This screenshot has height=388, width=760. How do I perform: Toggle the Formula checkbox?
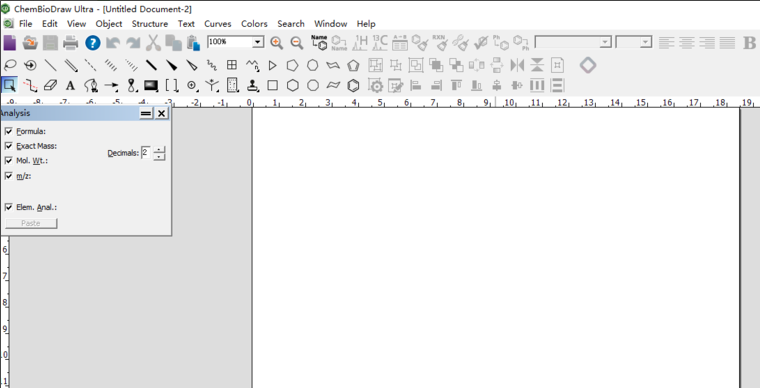click(8, 131)
